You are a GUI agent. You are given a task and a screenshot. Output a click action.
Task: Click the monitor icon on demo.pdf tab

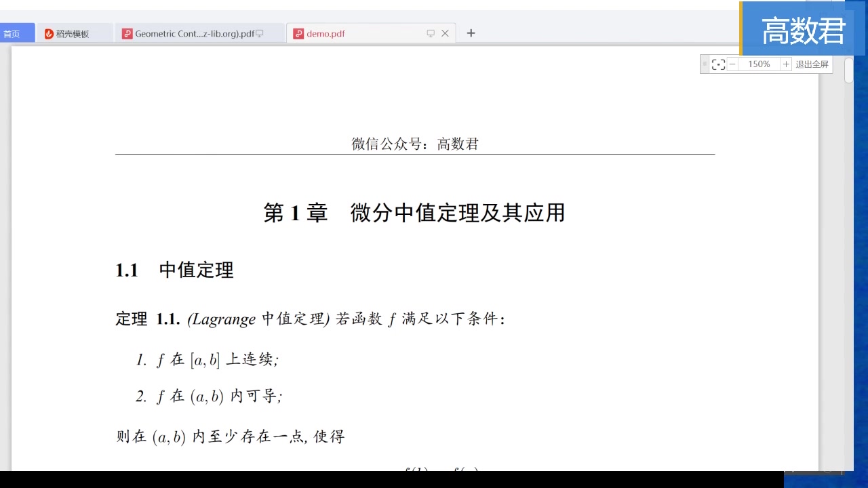point(431,33)
